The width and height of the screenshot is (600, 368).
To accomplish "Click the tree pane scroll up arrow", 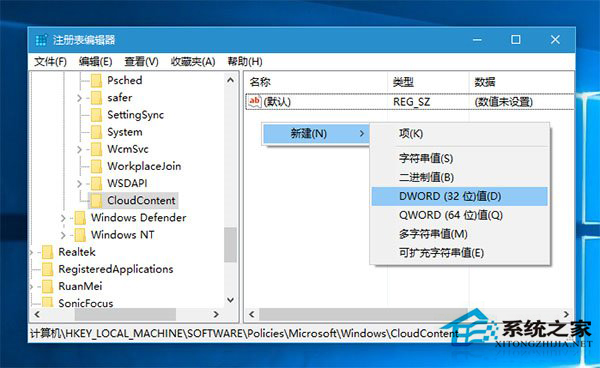I will click(230, 80).
